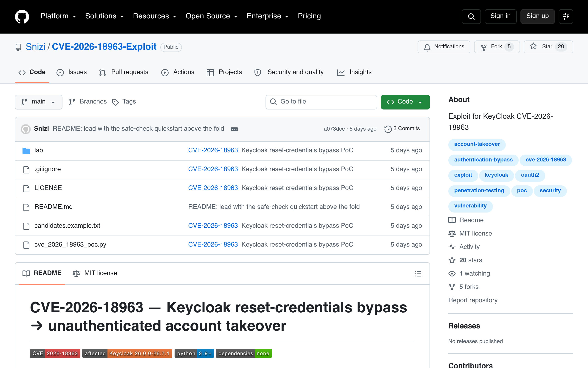Screen dimensions: 588x368
Task: Show the MIT license tab in the file viewer
Action: coord(95,273)
